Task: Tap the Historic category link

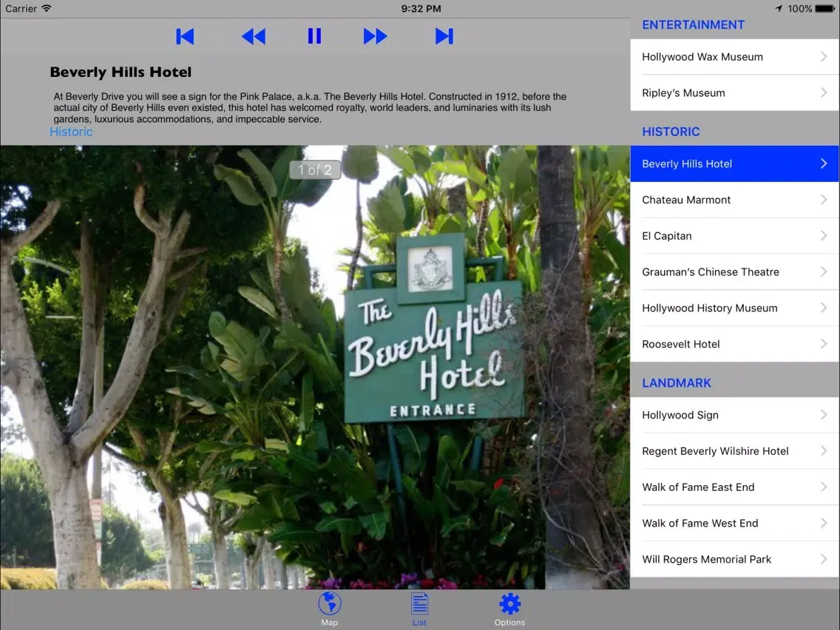Action: coord(71,132)
